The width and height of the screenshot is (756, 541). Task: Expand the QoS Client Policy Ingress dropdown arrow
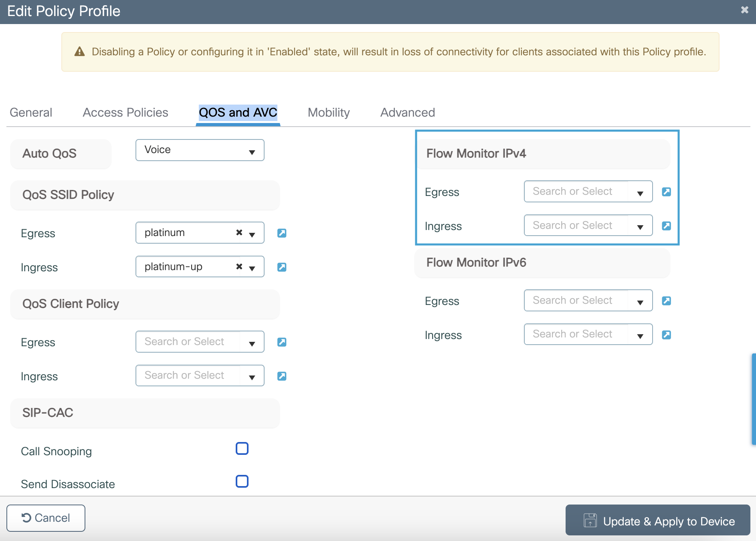tap(252, 376)
